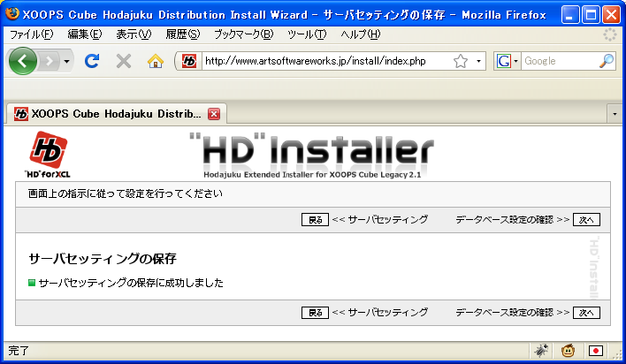Close the XOOPS Cube Hodajuku tab
The image size is (626, 364).
pyautogui.click(x=213, y=114)
